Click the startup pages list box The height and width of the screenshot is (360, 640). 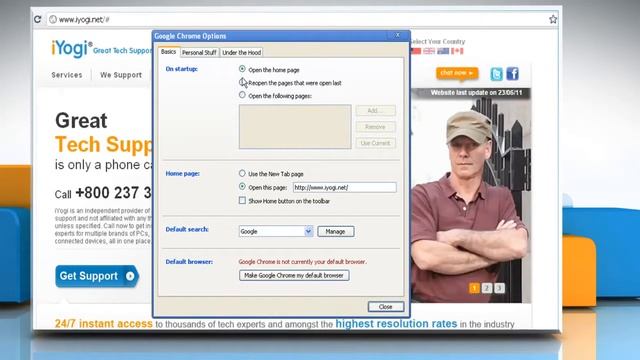295,127
